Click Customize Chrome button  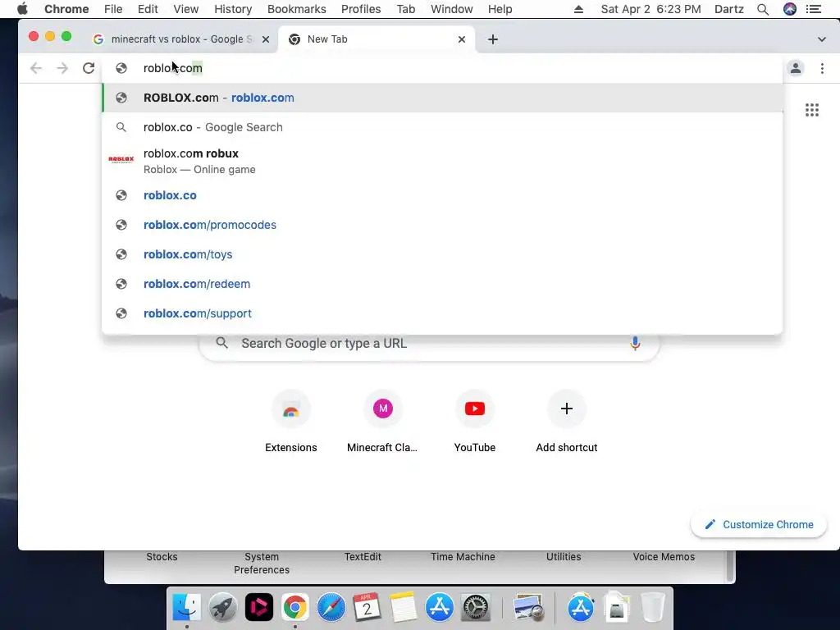759,524
